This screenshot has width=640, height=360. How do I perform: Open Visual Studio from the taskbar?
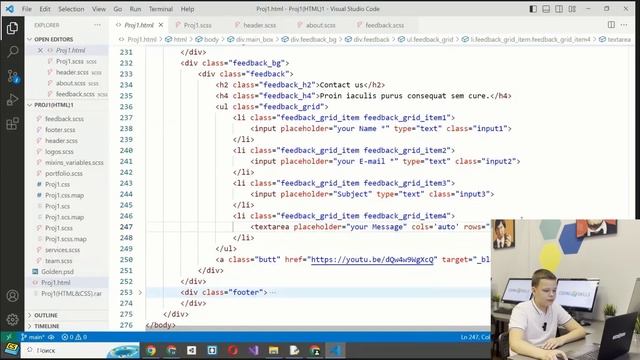point(253,350)
